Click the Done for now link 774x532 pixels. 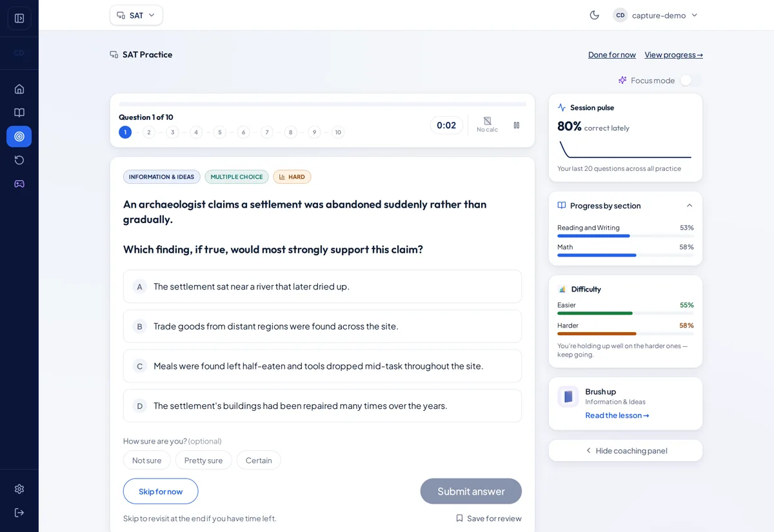[x=612, y=55]
